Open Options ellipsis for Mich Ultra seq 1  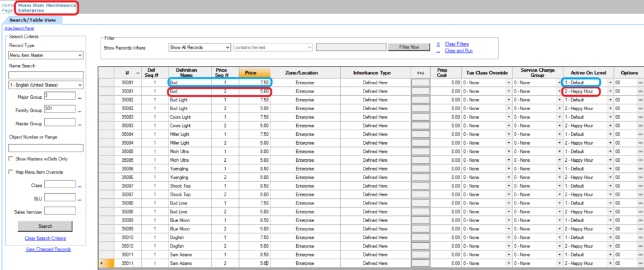point(640,151)
